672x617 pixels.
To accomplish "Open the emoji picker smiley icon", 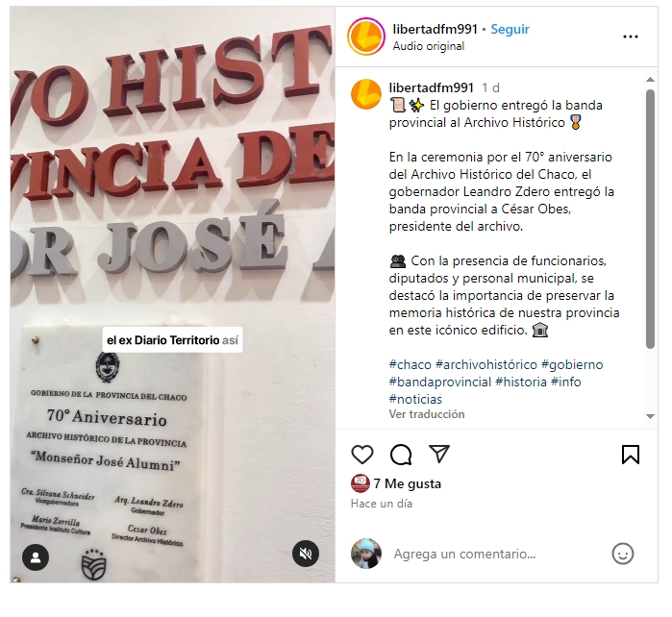I will click(623, 554).
